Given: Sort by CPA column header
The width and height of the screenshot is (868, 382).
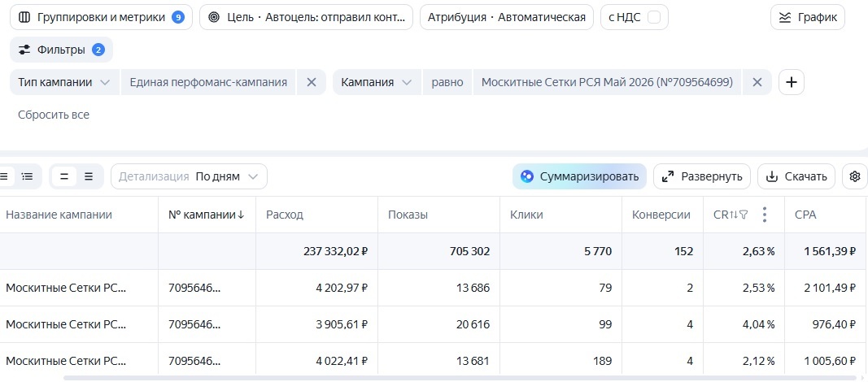Looking at the screenshot, I should pyautogui.click(x=805, y=215).
